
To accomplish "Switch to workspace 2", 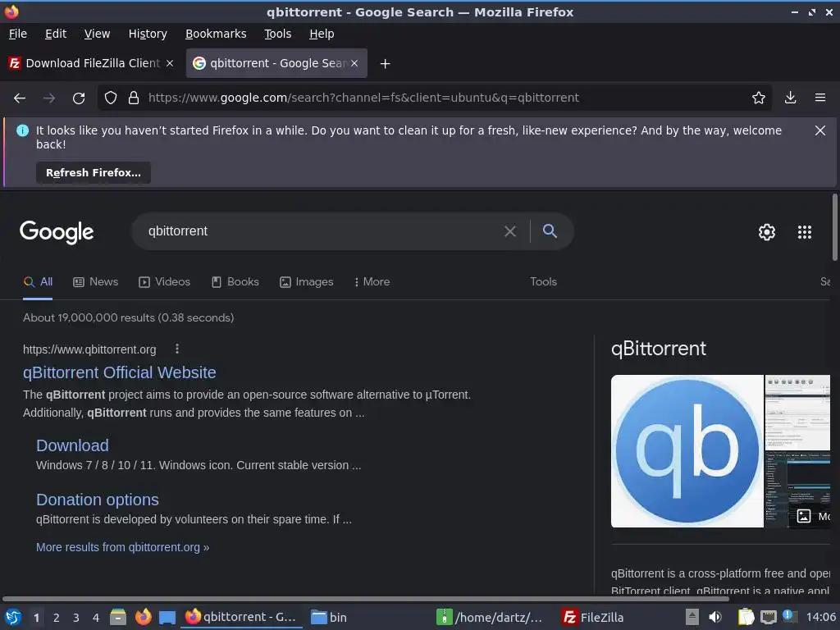I will (x=57, y=618).
